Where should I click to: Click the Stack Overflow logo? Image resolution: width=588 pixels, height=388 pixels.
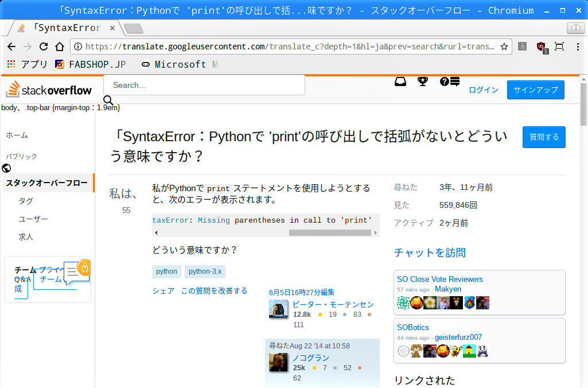[49, 90]
